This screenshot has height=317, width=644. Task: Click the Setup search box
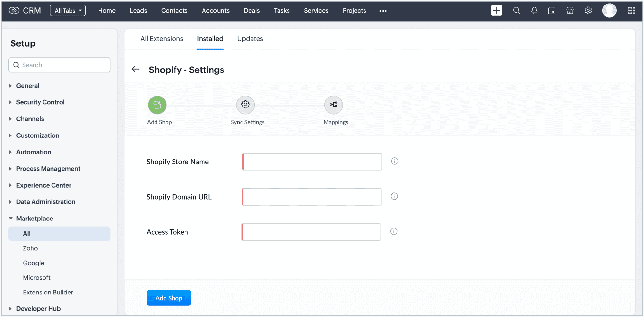(60, 65)
